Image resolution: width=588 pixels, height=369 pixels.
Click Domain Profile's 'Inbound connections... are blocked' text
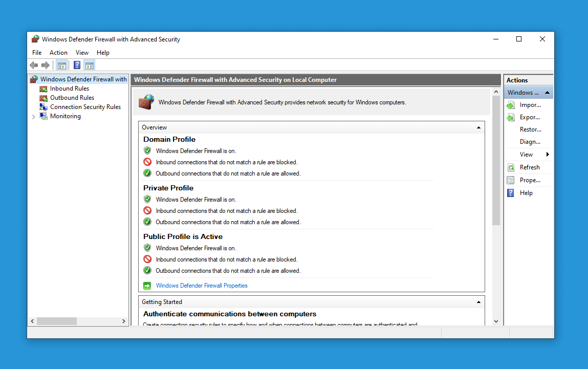click(x=227, y=162)
